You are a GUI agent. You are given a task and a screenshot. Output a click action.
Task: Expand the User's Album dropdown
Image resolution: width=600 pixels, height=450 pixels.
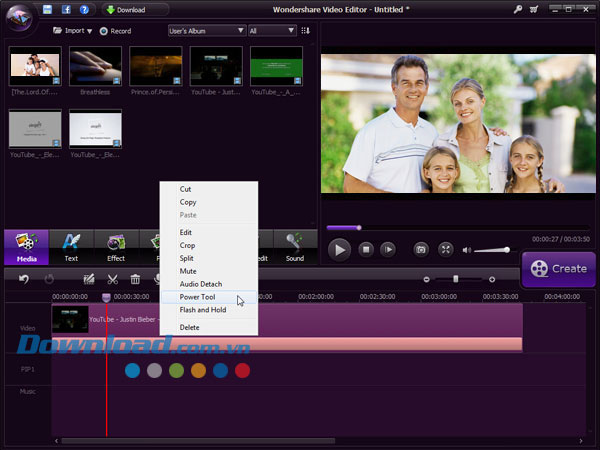[x=206, y=31]
